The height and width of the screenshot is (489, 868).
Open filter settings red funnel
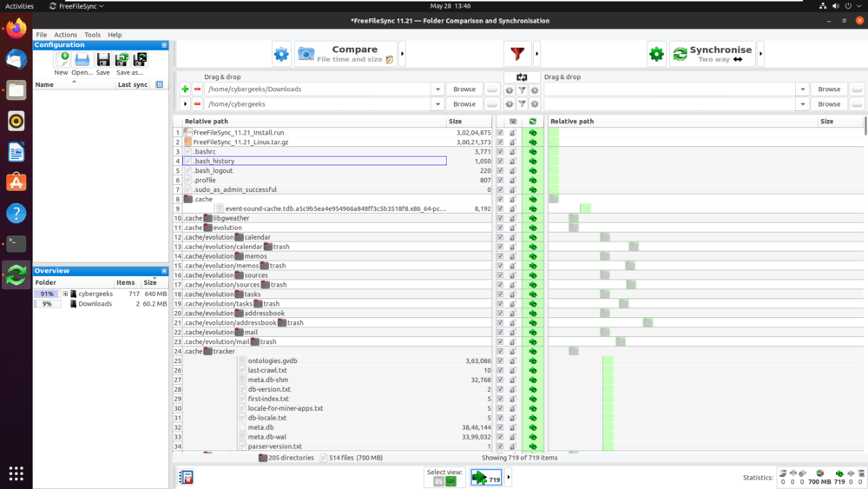point(517,54)
